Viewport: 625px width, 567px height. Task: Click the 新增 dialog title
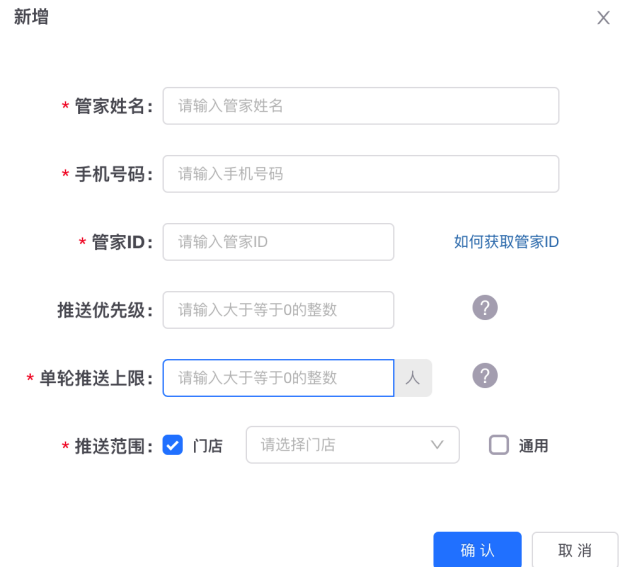pyautogui.click(x=30, y=17)
